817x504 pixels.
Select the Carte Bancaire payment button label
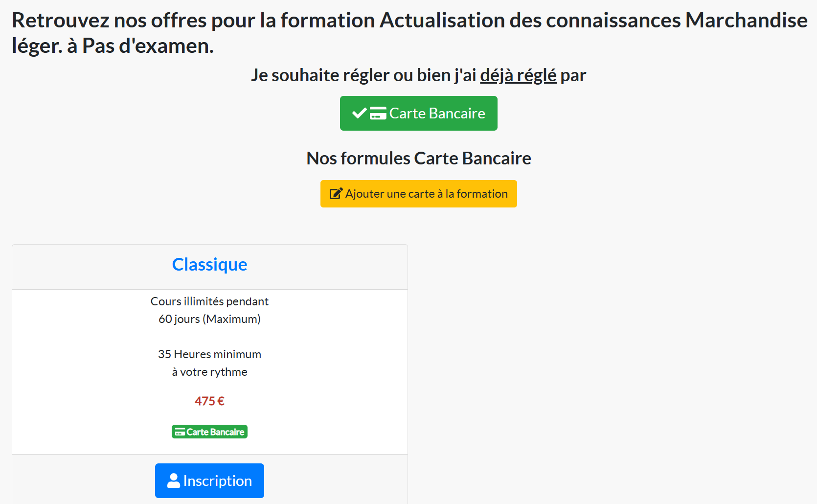coord(437,114)
